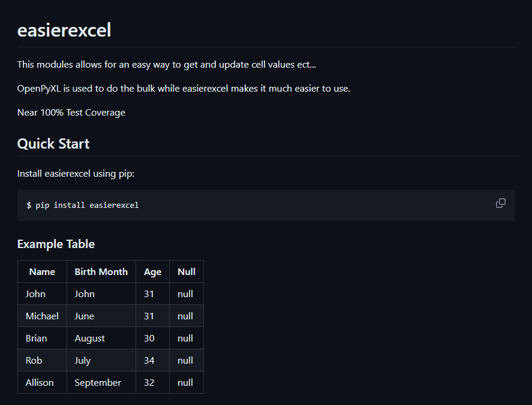Click the Near 100% Test Coverage text

(71, 113)
